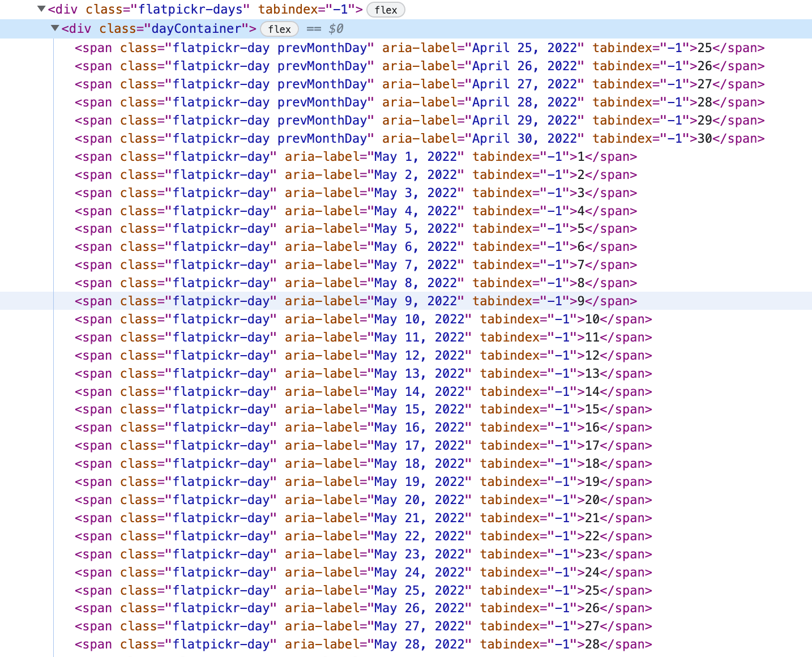Select span with aria-label May 7, 2022

356,265
